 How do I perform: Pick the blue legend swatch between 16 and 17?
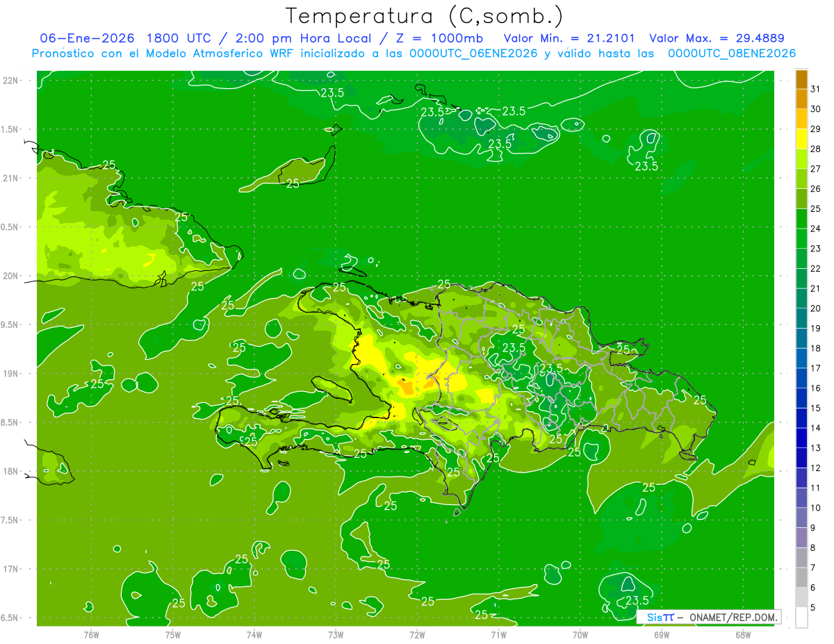pyautogui.click(x=801, y=378)
